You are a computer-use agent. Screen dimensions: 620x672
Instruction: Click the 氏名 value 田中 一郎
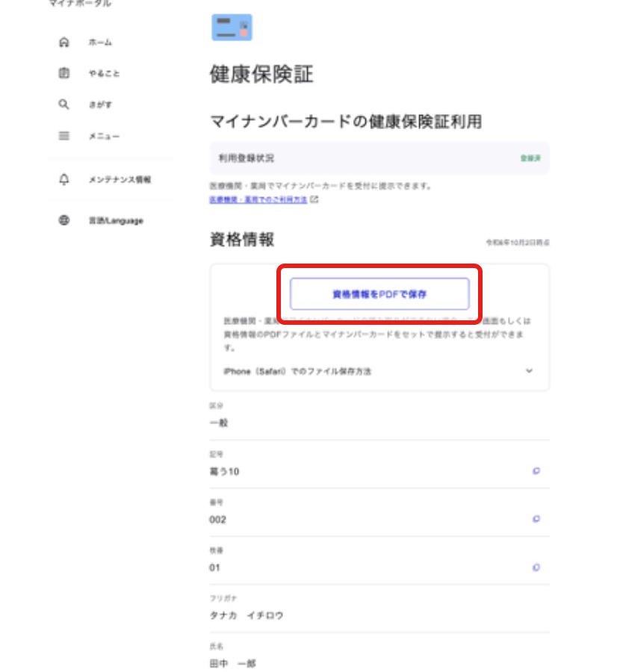click(232, 663)
